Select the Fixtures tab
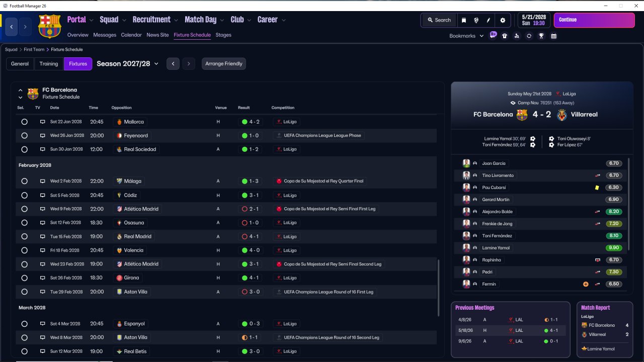Viewport: 644px width, 362px height. [78, 64]
